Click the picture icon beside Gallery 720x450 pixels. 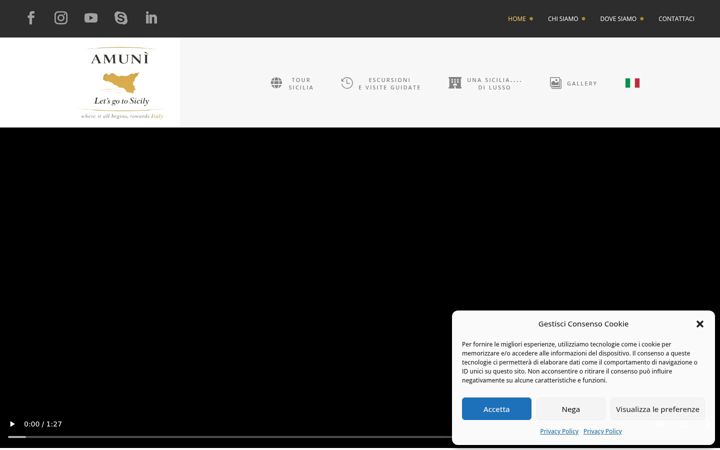point(556,83)
